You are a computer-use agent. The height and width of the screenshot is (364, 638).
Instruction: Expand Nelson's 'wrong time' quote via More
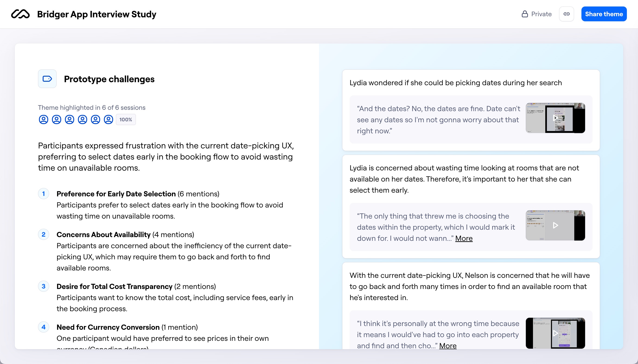pyautogui.click(x=448, y=346)
